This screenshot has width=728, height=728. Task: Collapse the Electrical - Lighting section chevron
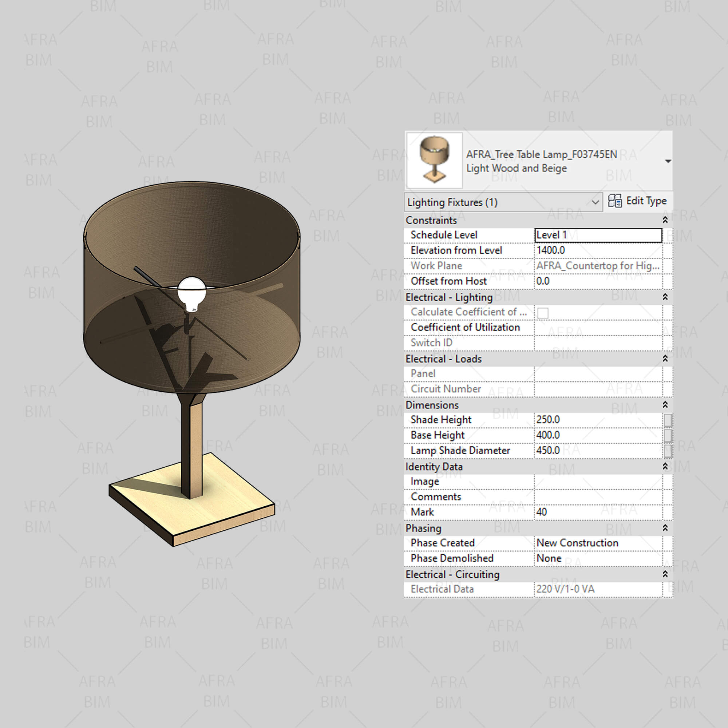[x=665, y=297]
